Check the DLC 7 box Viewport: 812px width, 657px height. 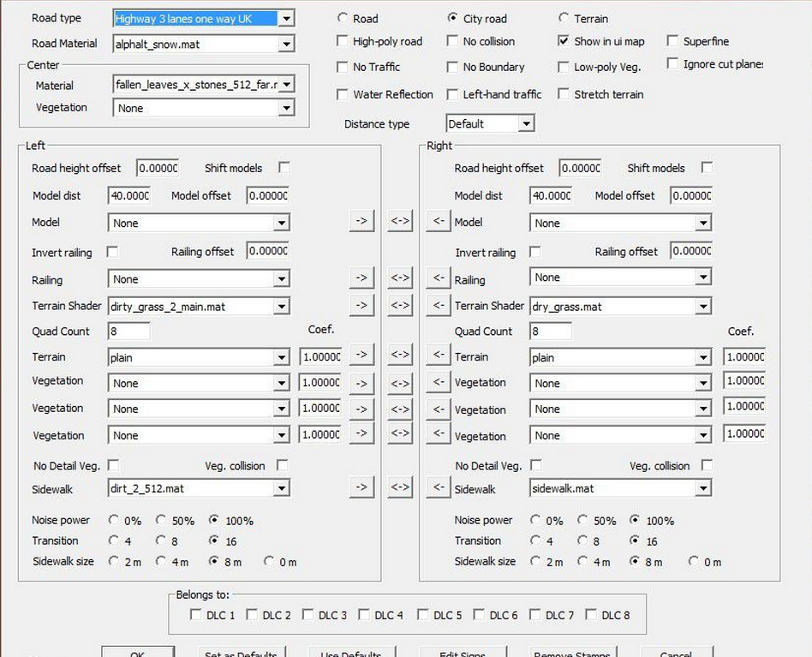pyautogui.click(x=535, y=614)
